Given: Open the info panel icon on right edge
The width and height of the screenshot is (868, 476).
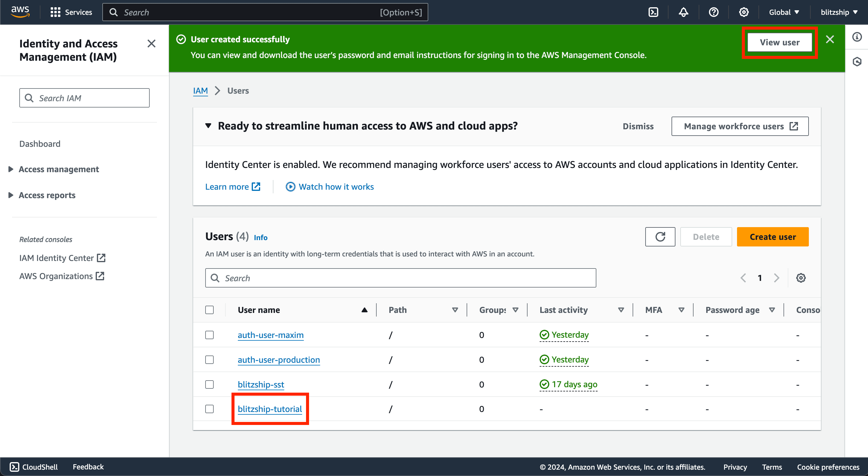Looking at the screenshot, I should [x=857, y=37].
